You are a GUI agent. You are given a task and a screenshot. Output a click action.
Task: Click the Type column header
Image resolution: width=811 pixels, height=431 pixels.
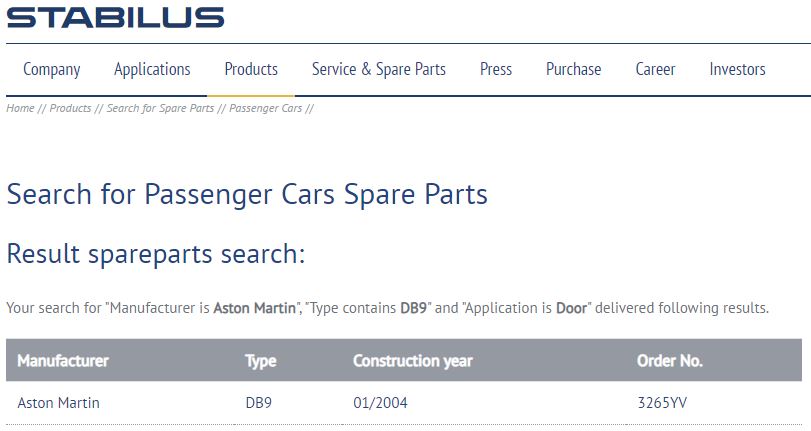(261, 360)
